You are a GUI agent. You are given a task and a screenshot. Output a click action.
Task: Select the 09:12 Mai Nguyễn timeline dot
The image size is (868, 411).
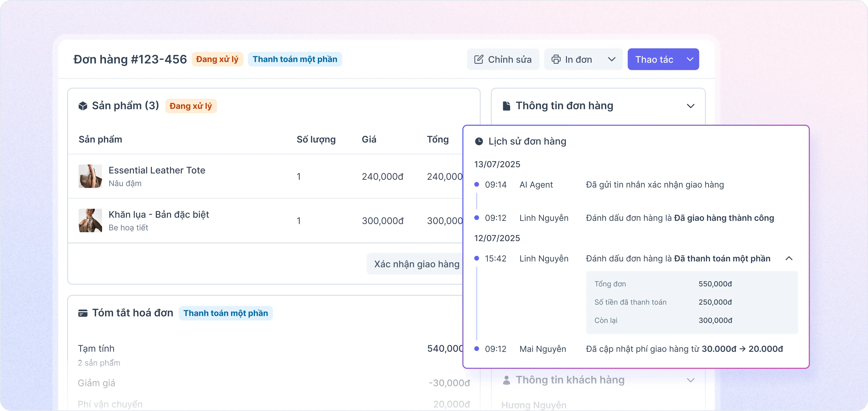pyautogui.click(x=476, y=348)
